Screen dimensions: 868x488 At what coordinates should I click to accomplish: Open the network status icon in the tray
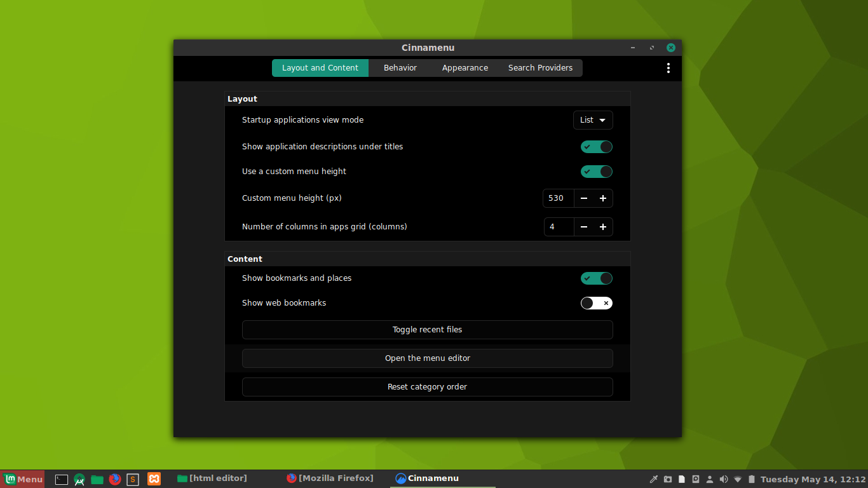(x=738, y=479)
